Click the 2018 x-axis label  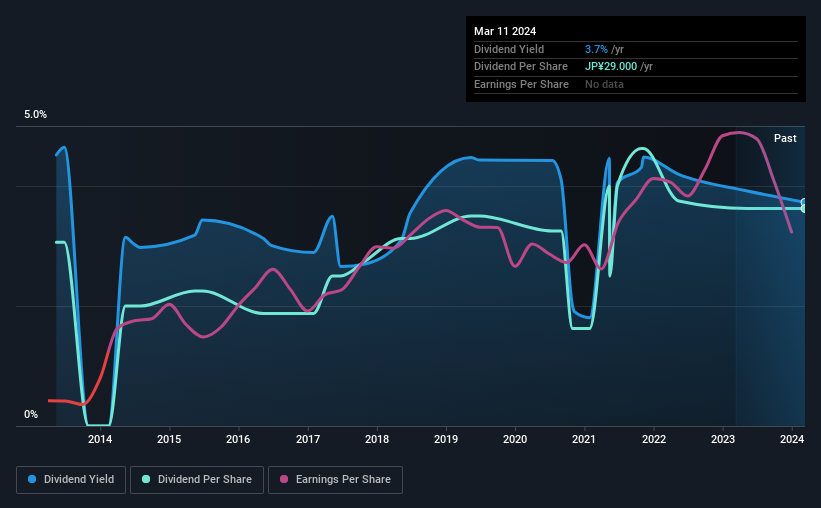pyautogui.click(x=377, y=439)
